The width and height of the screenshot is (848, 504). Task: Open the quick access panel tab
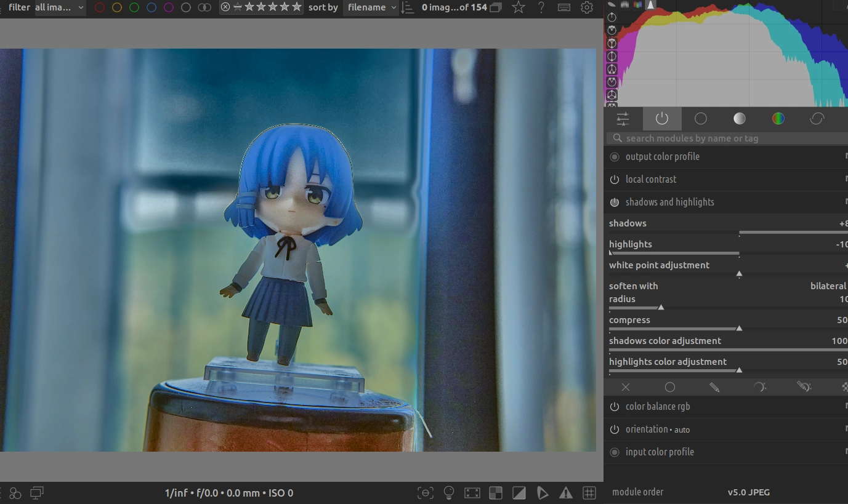pyautogui.click(x=623, y=119)
